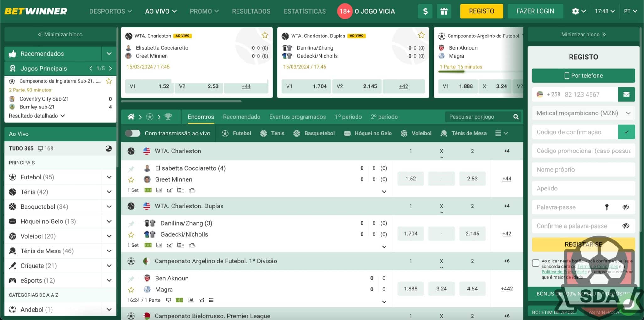Click the trophy icon in breadcrumb
Viewport: 644px width, 320px height.
point(168,117)
